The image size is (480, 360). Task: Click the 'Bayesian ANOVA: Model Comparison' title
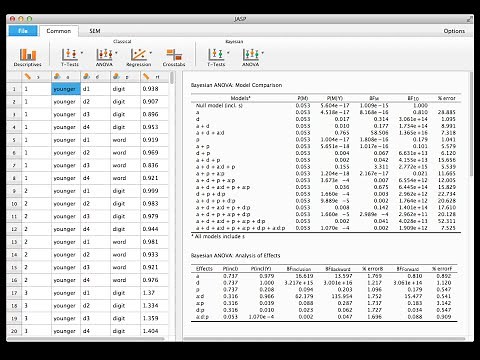(236, 85)
